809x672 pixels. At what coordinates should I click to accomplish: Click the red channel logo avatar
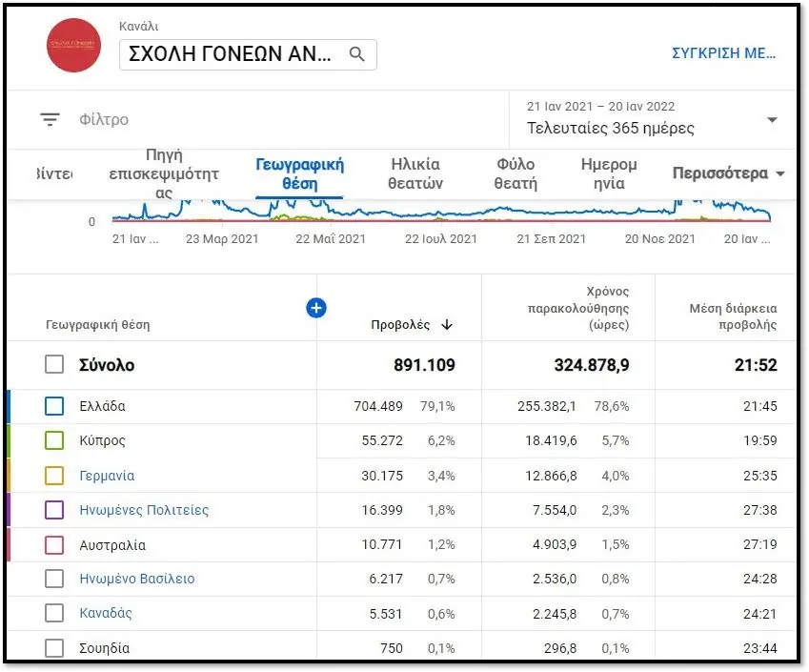[x=73, y=45]
